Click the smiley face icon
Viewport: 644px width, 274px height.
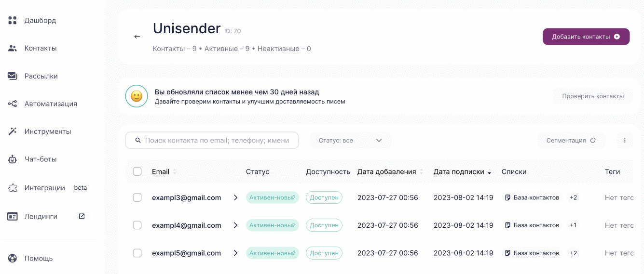tap(137, 96)
